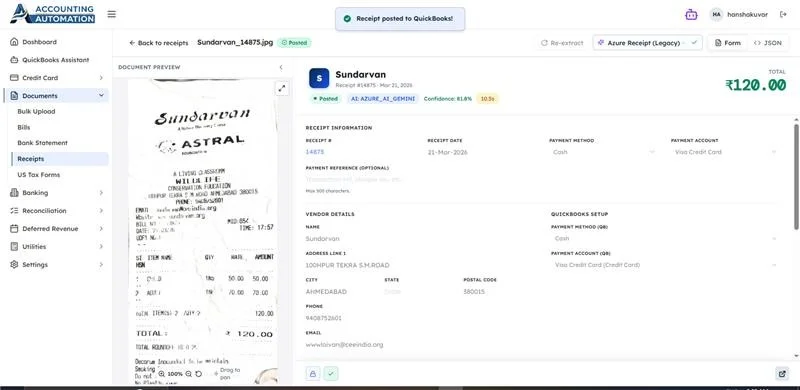Click the Re-extract button

[x=562, y=43]
